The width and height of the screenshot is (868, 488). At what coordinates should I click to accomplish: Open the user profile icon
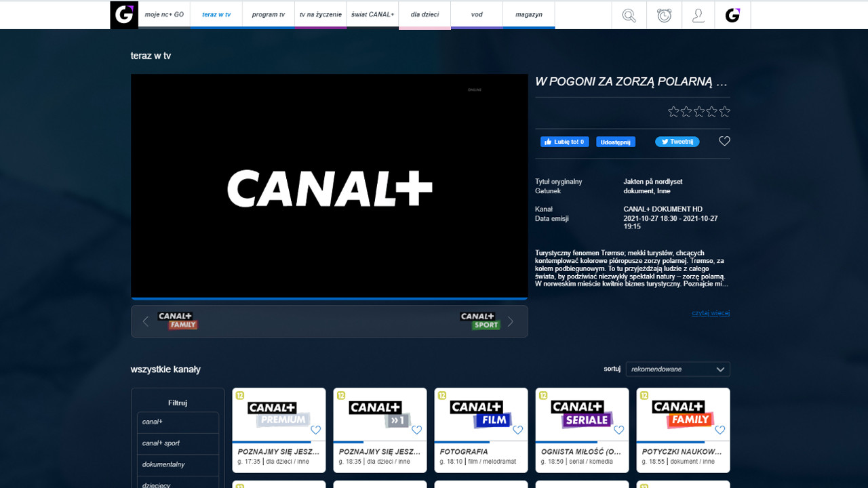pos(698,15)
